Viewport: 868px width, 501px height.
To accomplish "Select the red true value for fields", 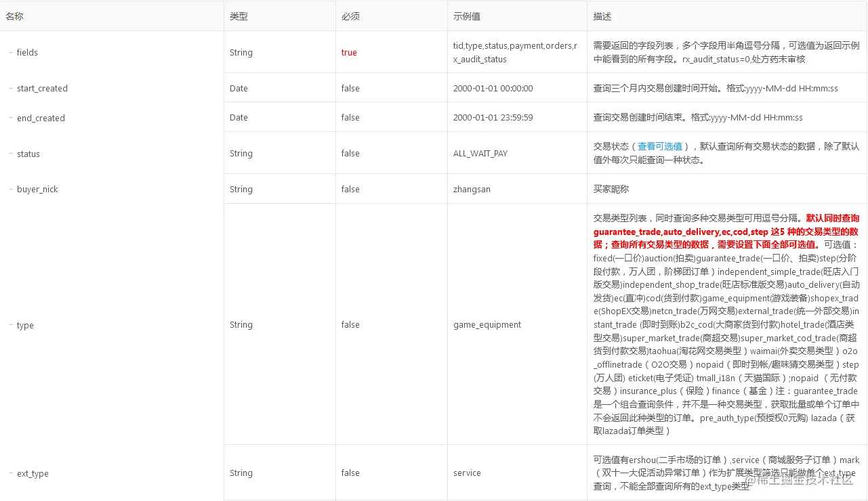I will 348,52.
